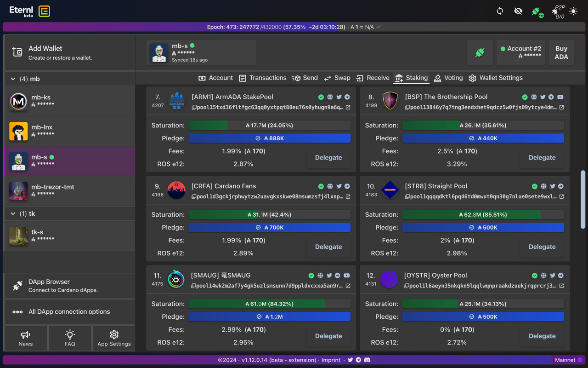Screen dimensions: 588x368
Task: Open SMAUG pool Twitter icon
Action: [329, 276]
